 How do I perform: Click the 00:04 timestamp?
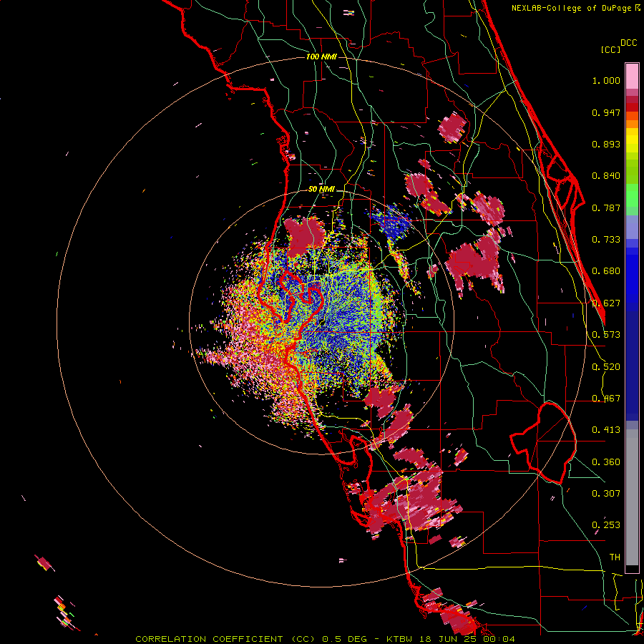(499, 639)
